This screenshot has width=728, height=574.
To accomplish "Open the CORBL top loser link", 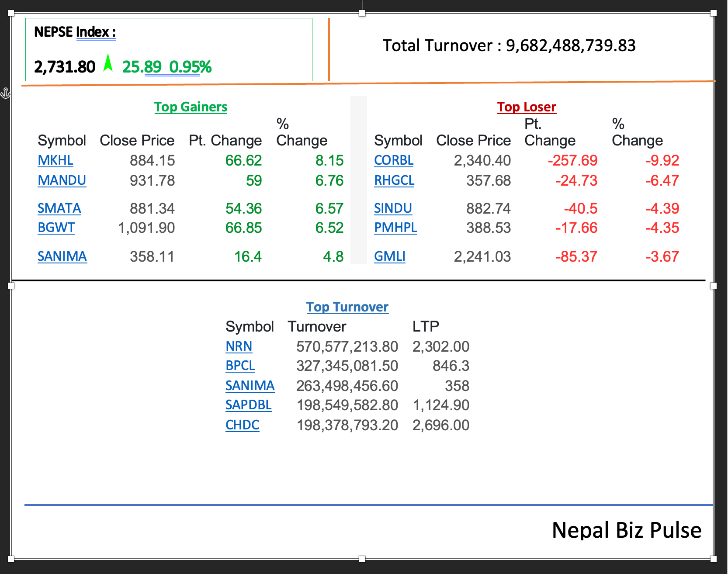I will point(393,160).
